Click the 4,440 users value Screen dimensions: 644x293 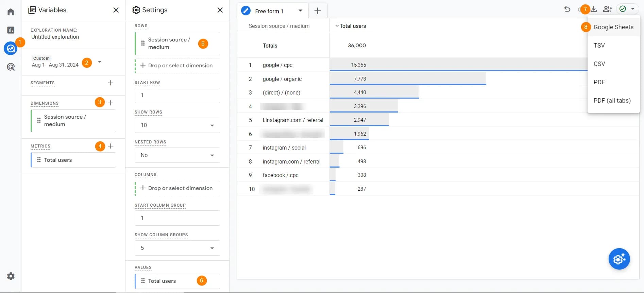(x=360, y=92)
